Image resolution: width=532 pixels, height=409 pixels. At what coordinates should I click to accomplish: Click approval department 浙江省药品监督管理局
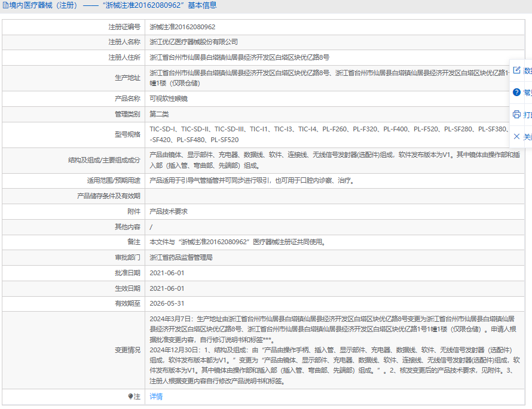tap(181, 257)
